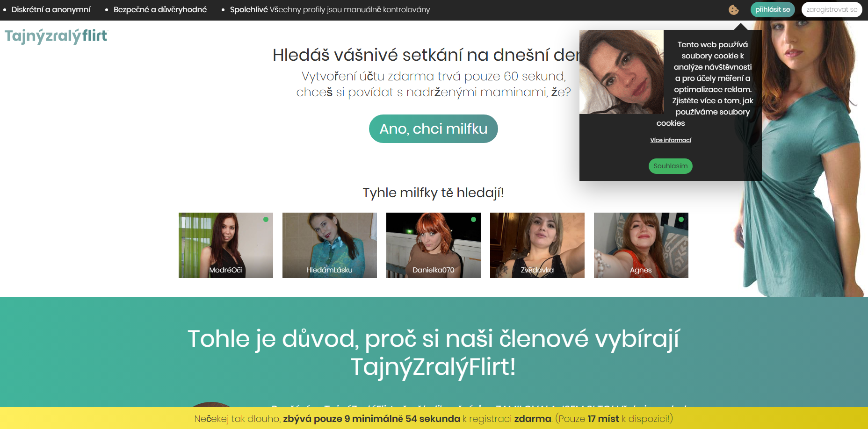The height and width of the screenshot is (429, 868).
Task: Click the 'Tyhle milfky tě hledají!' heading
Action: (433, 193)
